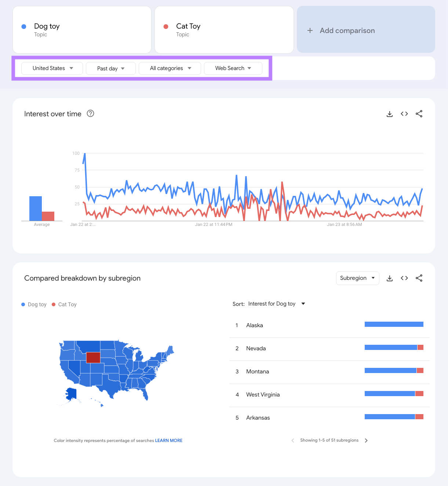Change the Subregion view option

point(357,278)
